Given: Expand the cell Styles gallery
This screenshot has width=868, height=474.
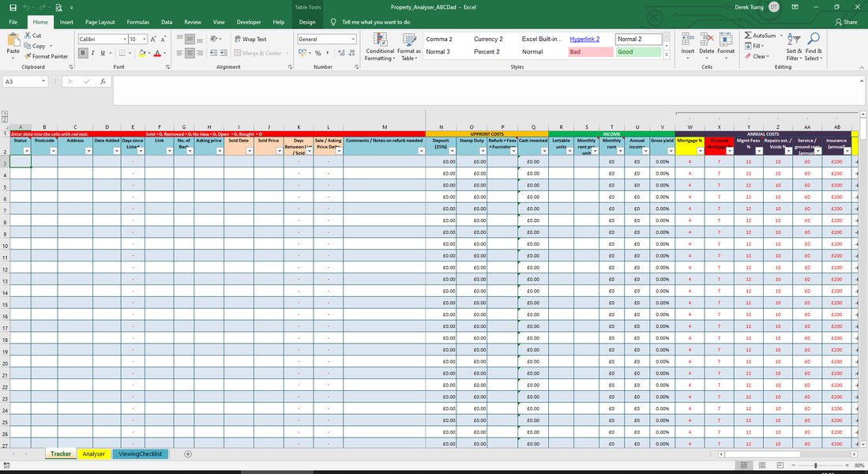Looking at the screenshot, I should (x=666, y=55).
